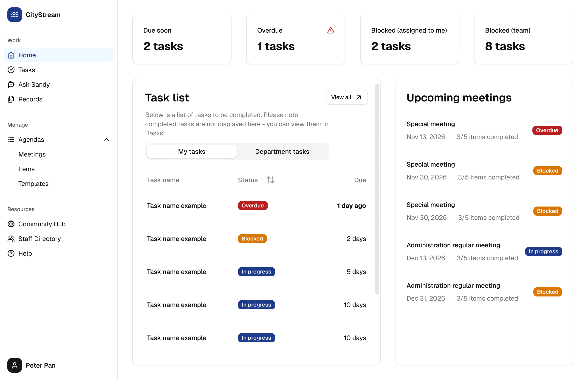Screen dimensions: 588x380
Task: Click the Overdue warning triangle icon
Action: pos(331,30)
